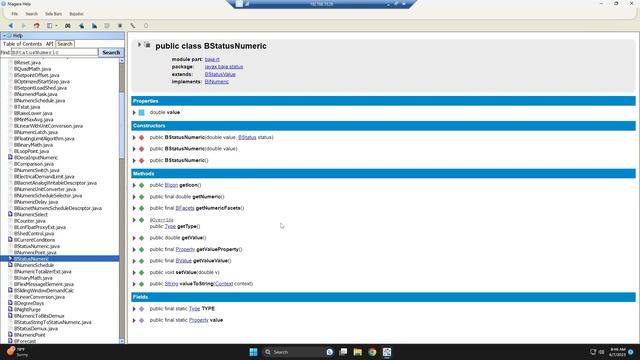640x360 pixels.
Task: Expand the no-argument BStatusNumeric() constructor
Action: coord(134,160)
